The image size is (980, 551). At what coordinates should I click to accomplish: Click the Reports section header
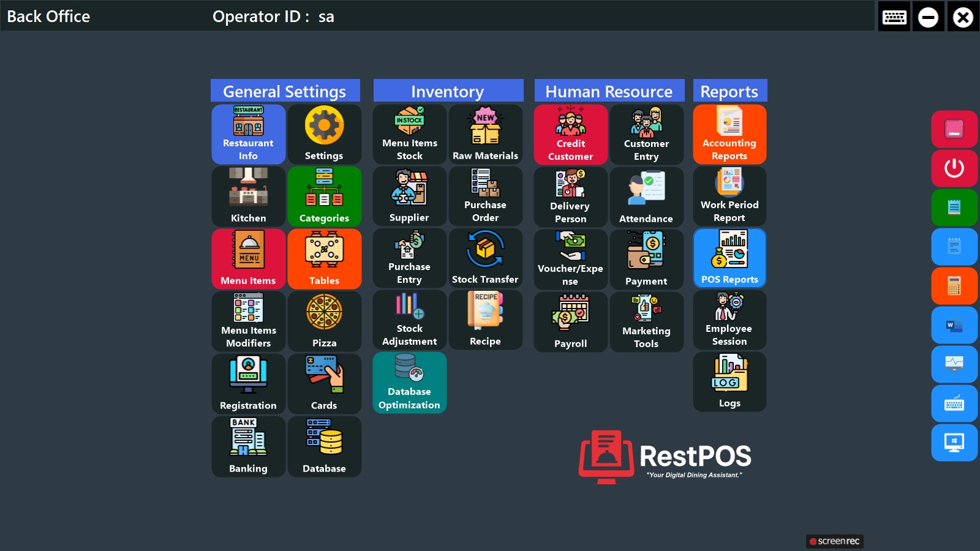(730, 91)
